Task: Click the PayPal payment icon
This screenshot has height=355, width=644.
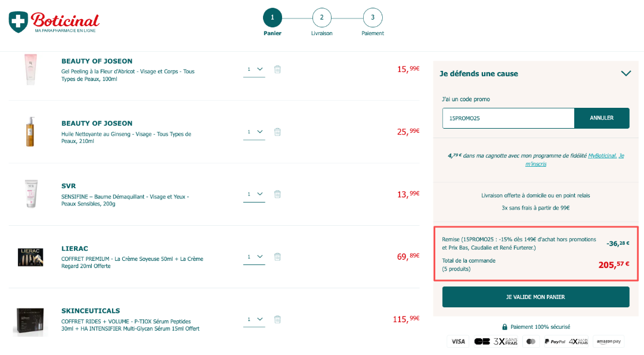Action: [555, 341]
